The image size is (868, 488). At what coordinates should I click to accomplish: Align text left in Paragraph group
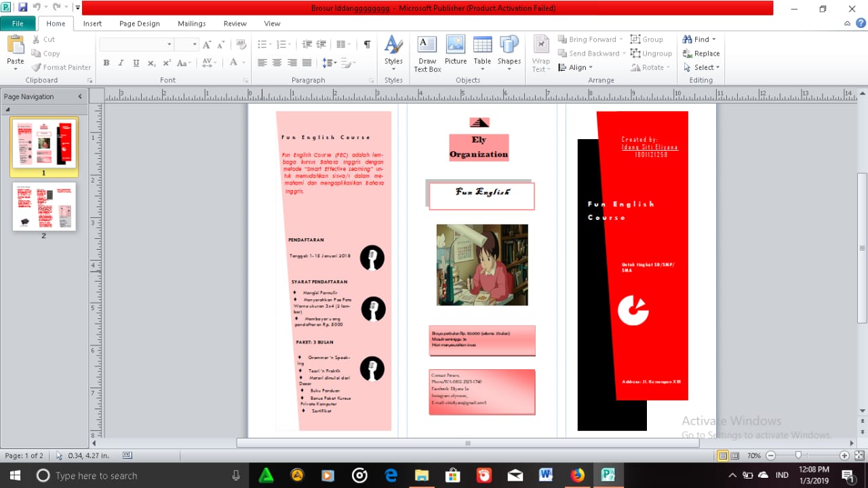(x=262, y=62)
